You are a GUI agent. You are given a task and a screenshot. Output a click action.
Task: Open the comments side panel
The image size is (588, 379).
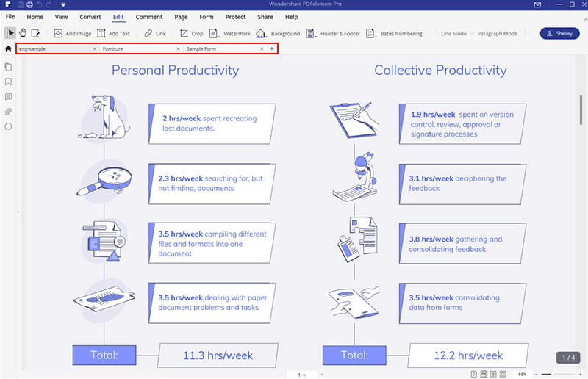pos(8,96)
